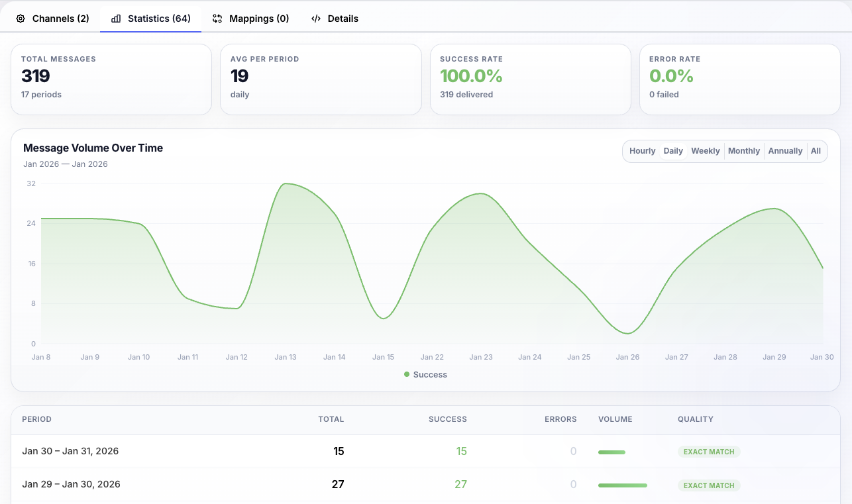
Task: Select the Jan 29 – Jan 30, 2026 row
Action: tap(425, 485)
